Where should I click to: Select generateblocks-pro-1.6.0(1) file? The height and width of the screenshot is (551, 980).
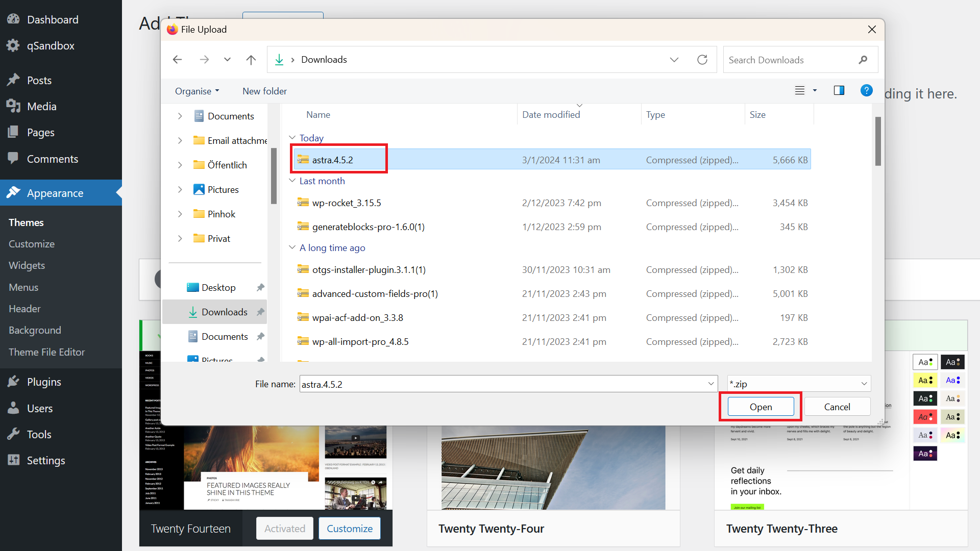(x=552, y=227)
